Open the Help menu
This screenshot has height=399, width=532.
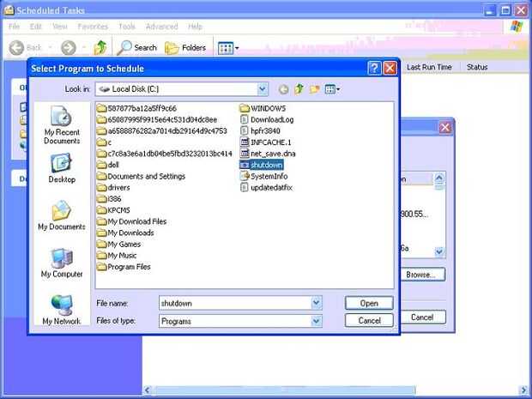[195, 27]
